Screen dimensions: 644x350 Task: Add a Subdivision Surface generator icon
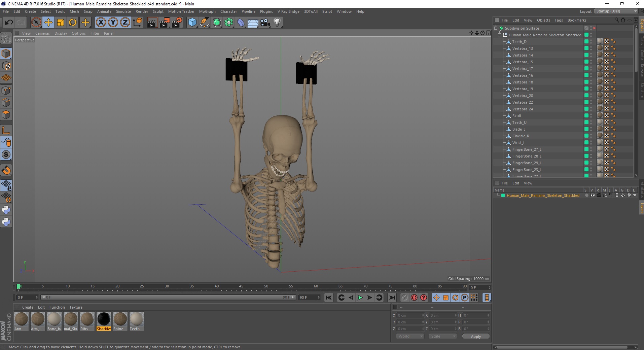[x=217, y=23]
